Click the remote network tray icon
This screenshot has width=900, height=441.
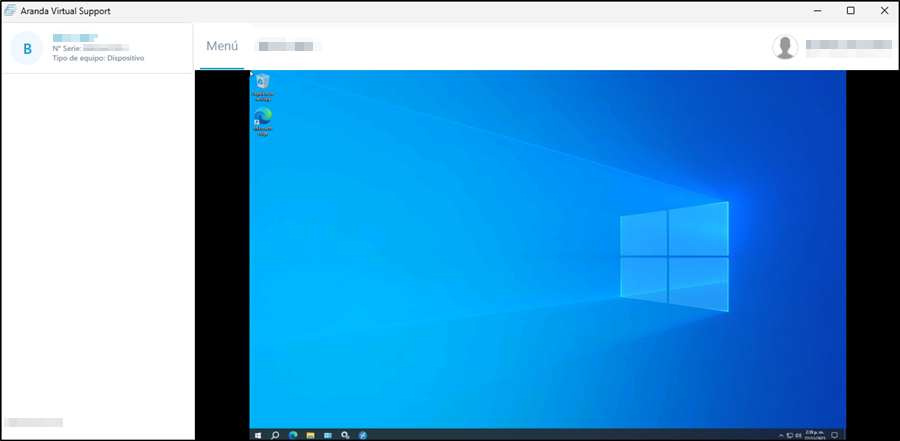point(790,435)
